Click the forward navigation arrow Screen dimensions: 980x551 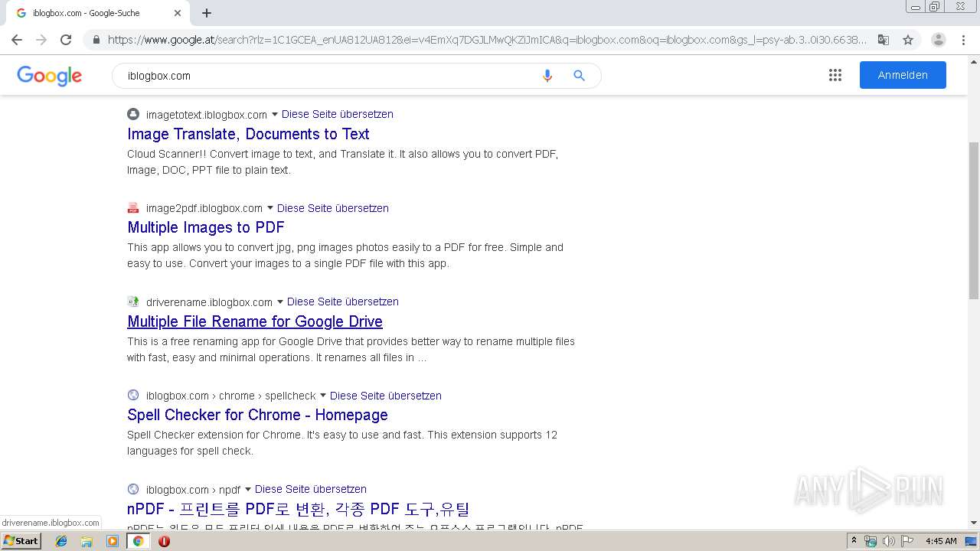[41, 40]
